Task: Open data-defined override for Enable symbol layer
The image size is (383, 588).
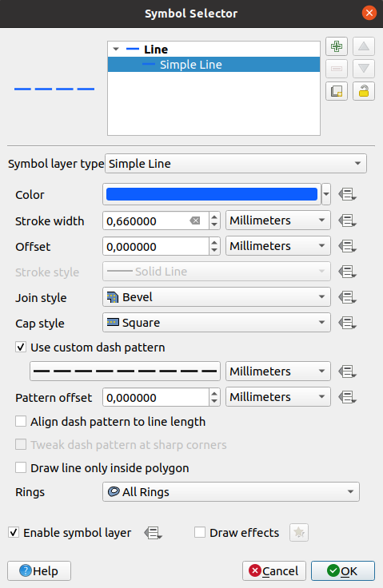Action: 154,533
